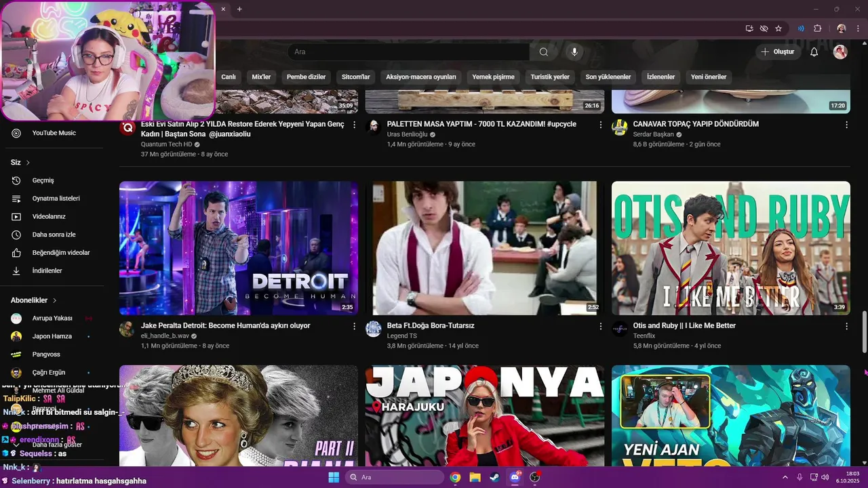Open Legend TS channel avatar
This screenshot has height=488, width=868.
(x=374, y=329)
